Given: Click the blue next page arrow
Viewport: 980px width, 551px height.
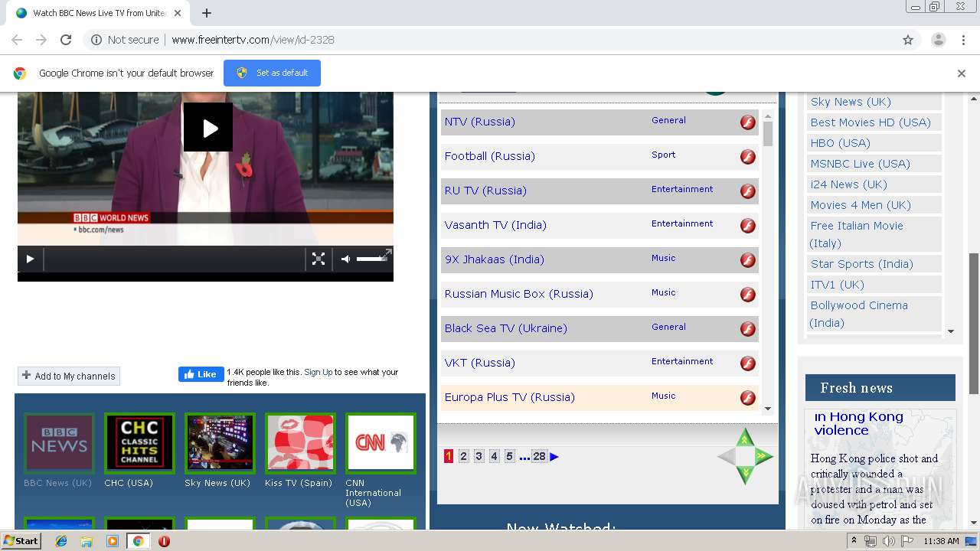Looking at the screenshot, I should pyautogui.click(x=554, y=457).
